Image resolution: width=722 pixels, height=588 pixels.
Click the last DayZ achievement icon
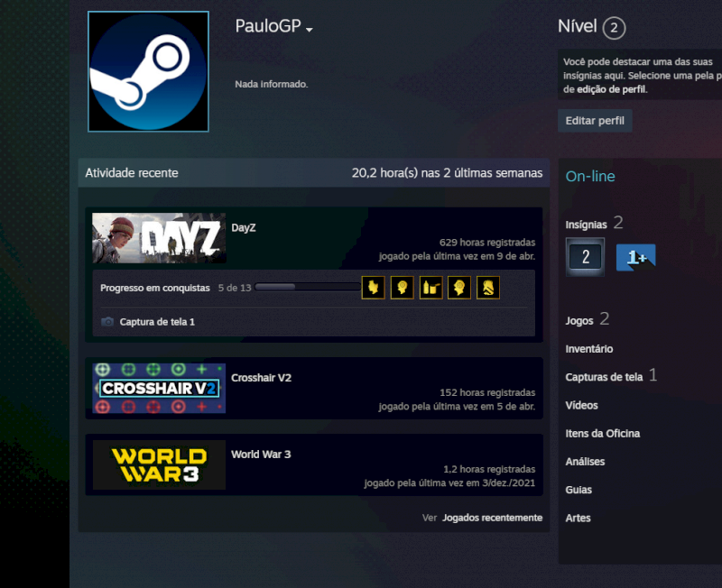pyautogui.click(x=488, y=288)
